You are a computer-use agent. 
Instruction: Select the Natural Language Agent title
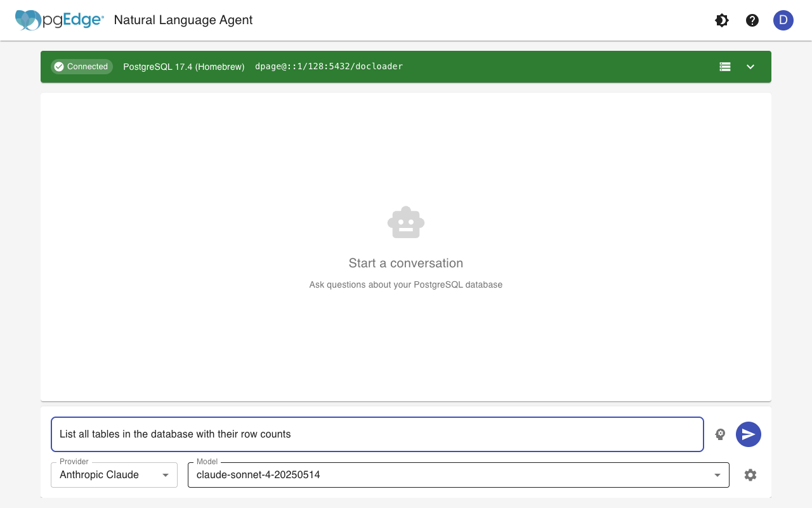point(183,20)
